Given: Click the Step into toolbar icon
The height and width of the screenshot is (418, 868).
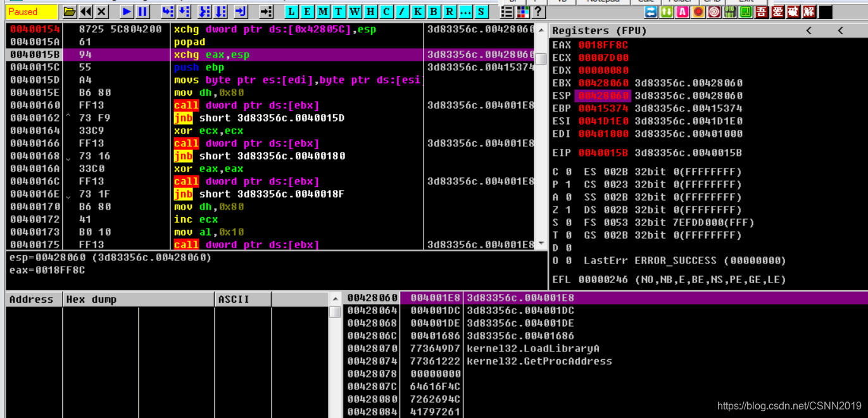Looking at the screenshot, I should tap(168, 11).
